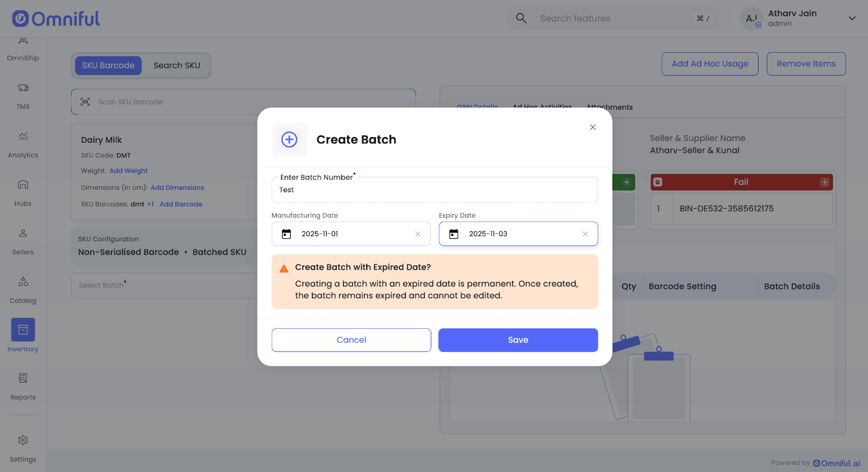Select the Attachments tab
Screen dimensions: 868x472
tap(609, 107)
